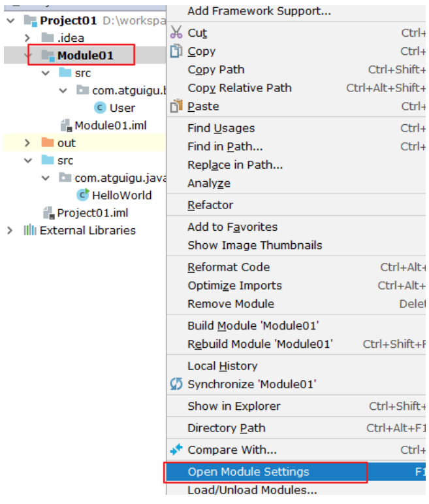Click the Cut scissors icon
This screenshot has height=504, width=429.
pyautogui.click(x=176, y=33)
